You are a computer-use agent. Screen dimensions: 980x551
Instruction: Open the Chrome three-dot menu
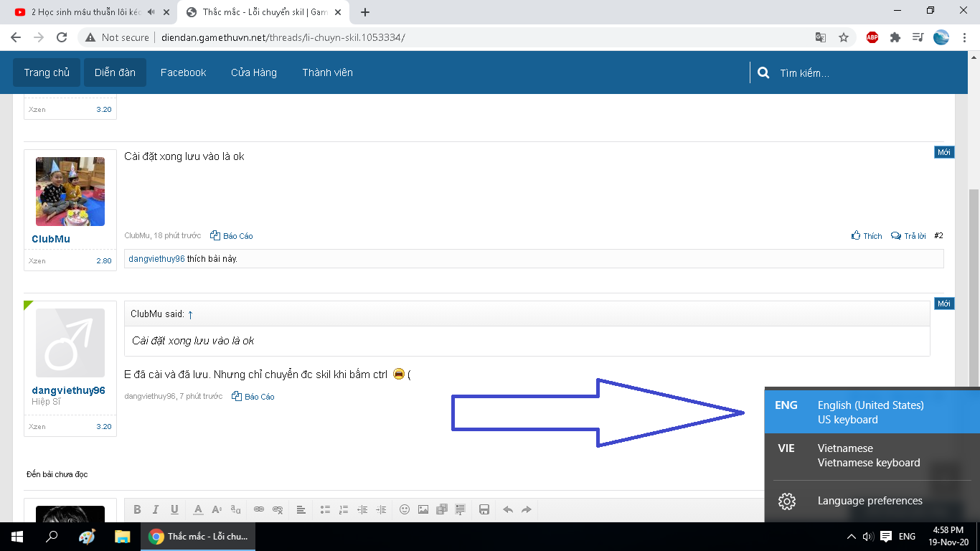[x=963, y=37]
